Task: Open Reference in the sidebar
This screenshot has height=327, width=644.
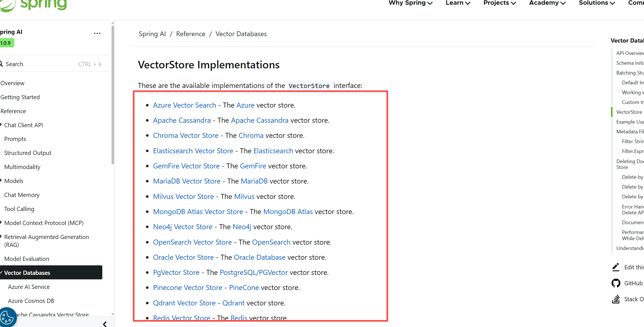Action: click(x=13, y=111)
